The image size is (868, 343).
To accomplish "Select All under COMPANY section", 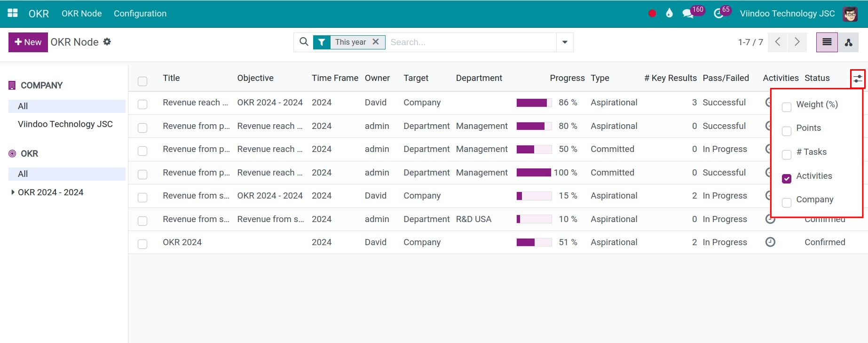I will point(67,106).
